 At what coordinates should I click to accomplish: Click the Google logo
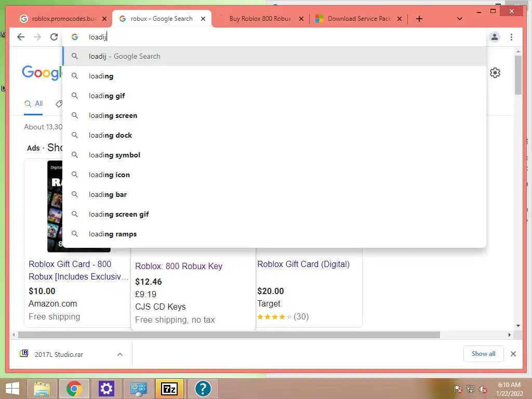point(42,73)
